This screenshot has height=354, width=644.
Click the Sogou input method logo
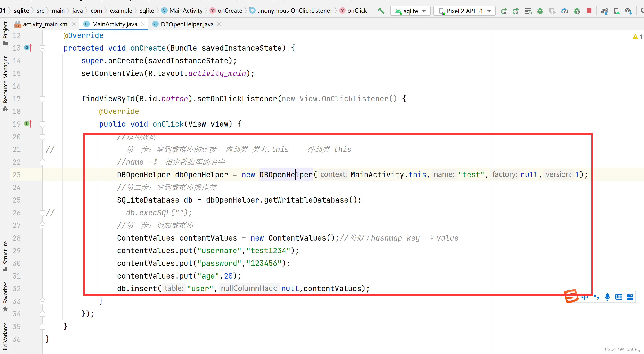pyautogui.click(x=571, y=296)
